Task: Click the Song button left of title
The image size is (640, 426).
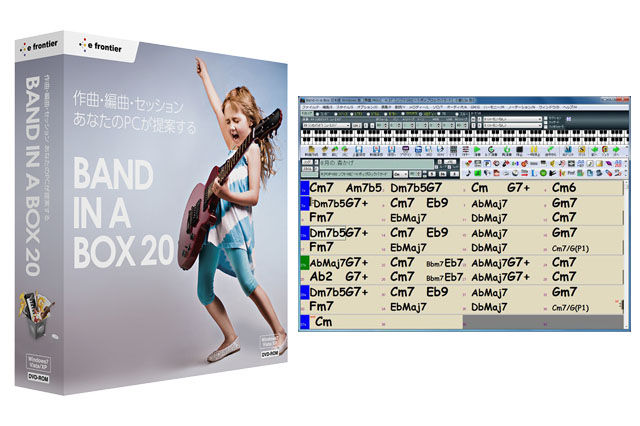Action: click(x=307, y=162)
